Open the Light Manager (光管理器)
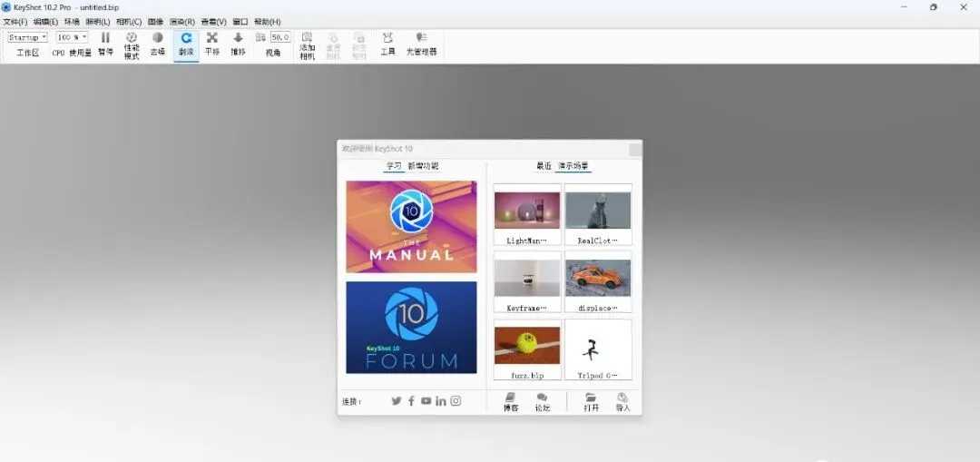Viewport: 980px width, 462px height. coord(421,45)
